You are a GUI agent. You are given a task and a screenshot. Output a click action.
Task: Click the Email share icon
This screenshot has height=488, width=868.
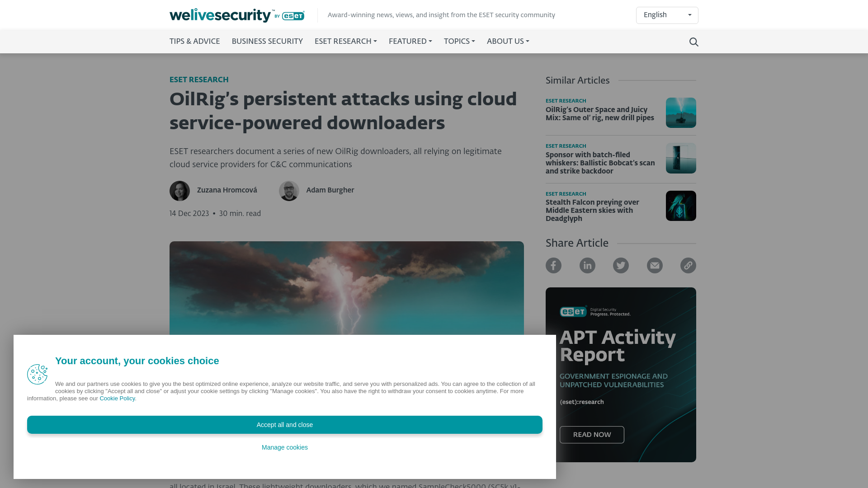tap(654, 265)
